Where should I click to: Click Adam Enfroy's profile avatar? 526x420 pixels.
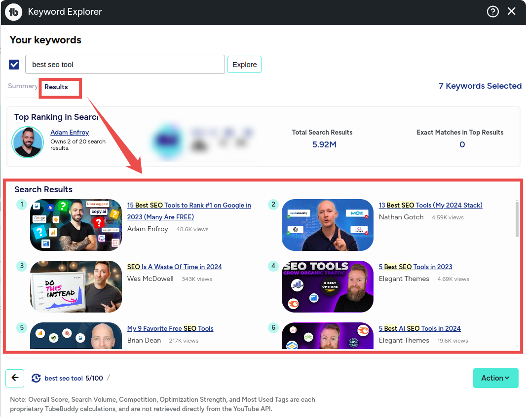pos(28,142)
